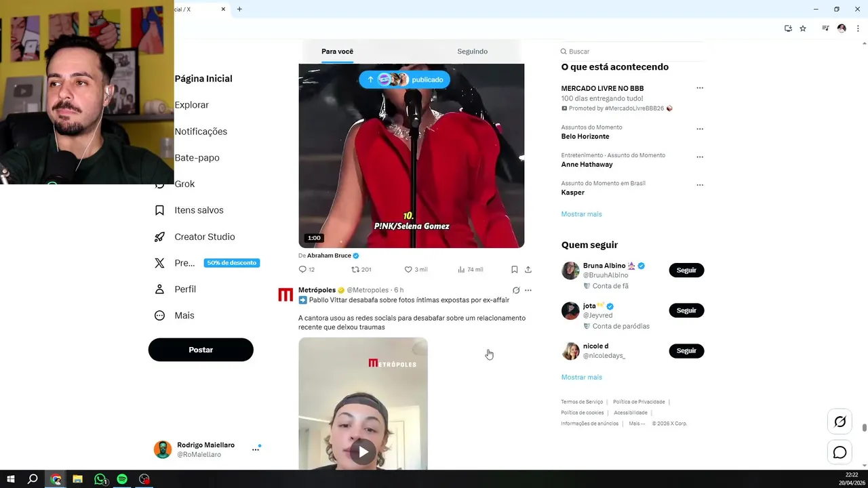Switch to Seguindo tab

tap(472, 52)
